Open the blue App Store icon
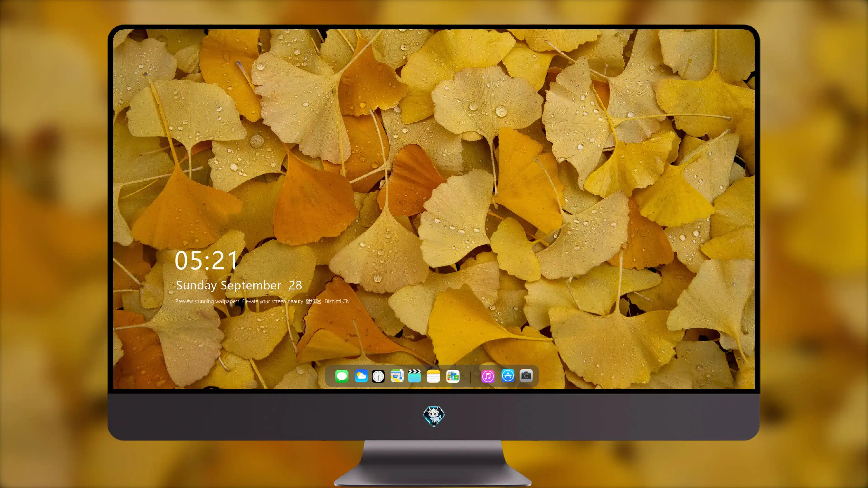Viewport: 868px width, 488px height. tap(508, 376)
